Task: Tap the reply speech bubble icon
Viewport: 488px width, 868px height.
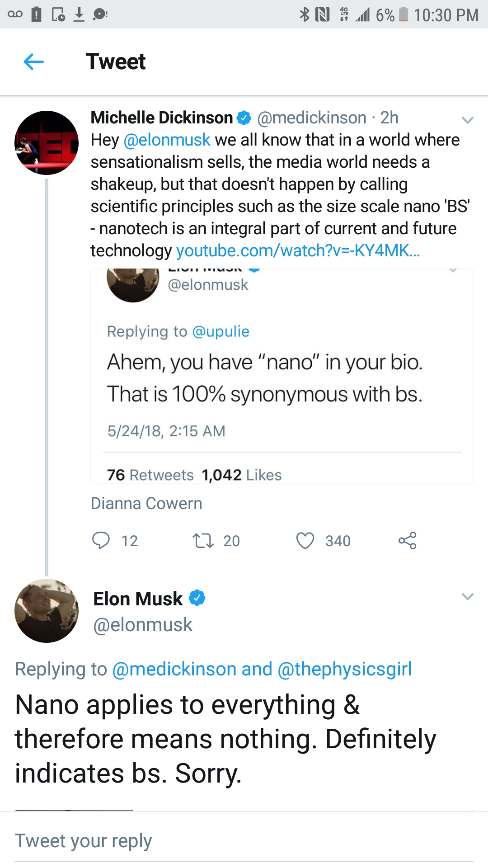Action: pos(101,540)
